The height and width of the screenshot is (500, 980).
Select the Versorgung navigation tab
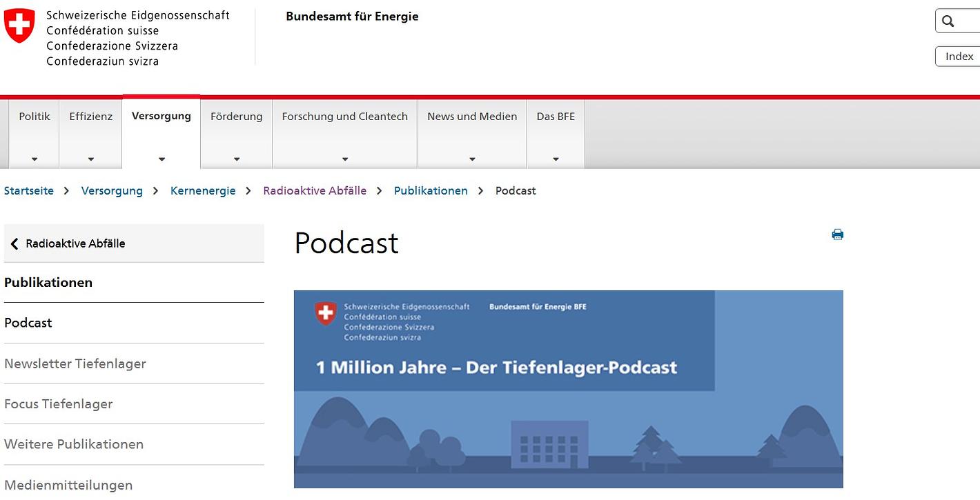tap(161, 116)
